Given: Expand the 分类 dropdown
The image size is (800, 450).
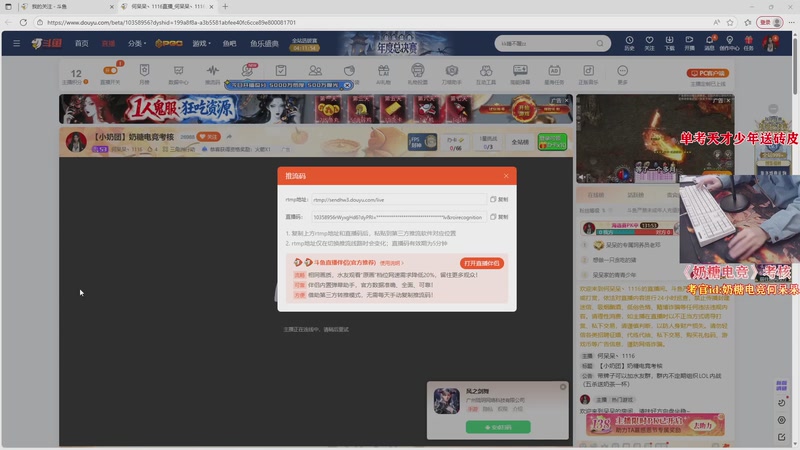Looking at the screenshot, I should (x=137, y=43).
